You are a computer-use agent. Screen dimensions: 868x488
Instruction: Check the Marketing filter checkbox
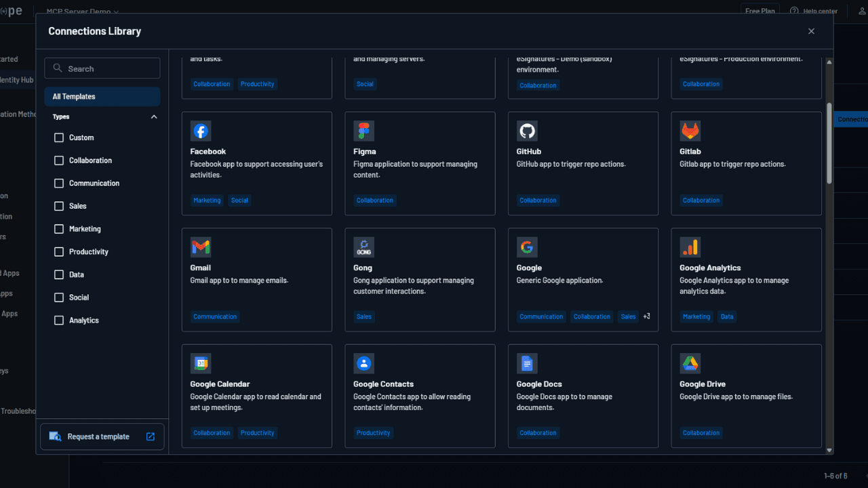pos(58,228)
